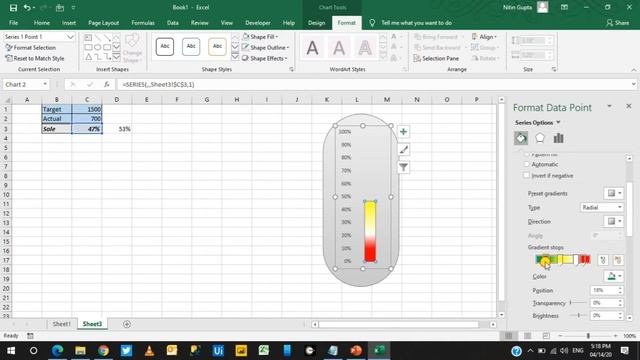This screenshot has width=640, height=360.
Task: Open the Selection Pane
Action: 436,58
